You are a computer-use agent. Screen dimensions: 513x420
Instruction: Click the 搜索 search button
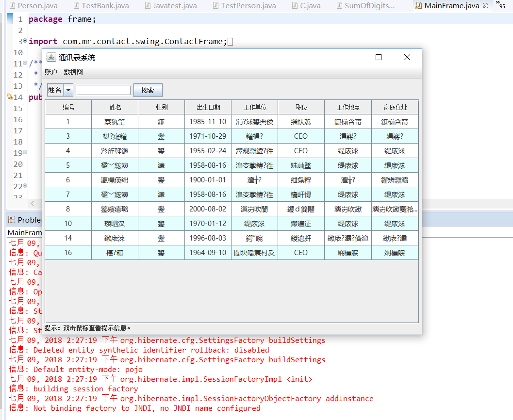148,90
